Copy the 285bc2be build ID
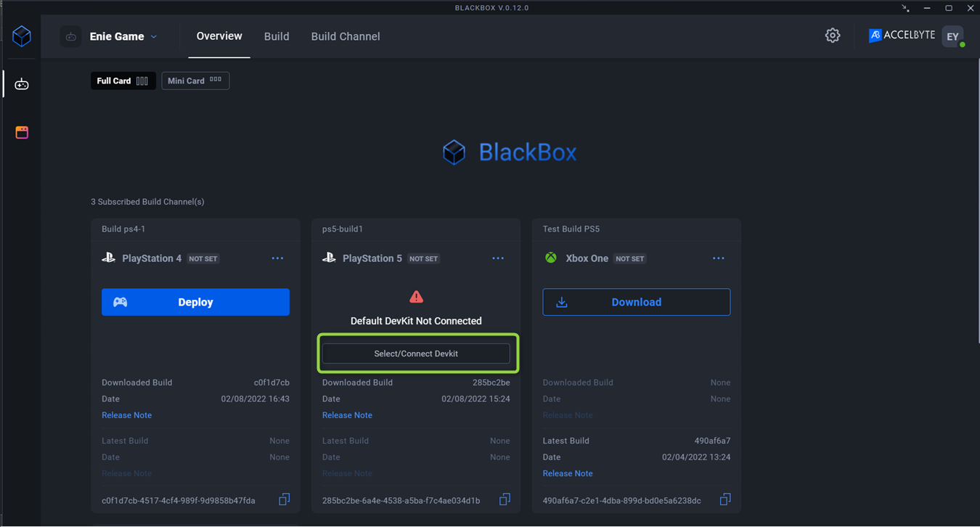980x527 pixels. pyautogui.click(x=505, y=499)
